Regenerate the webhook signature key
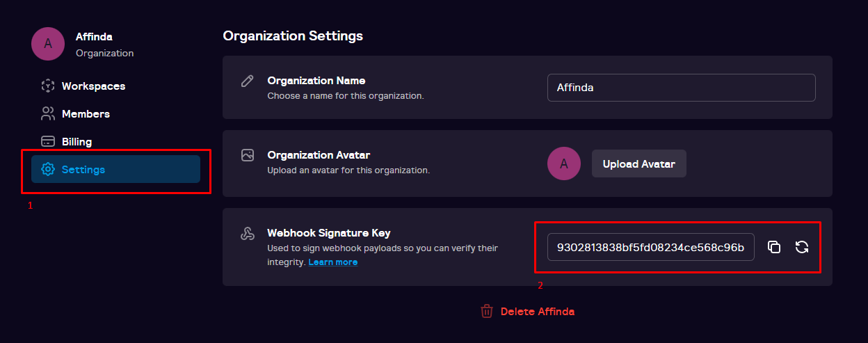Image resolution: width=868 pixels, height=343 pixels. (802, 247)
